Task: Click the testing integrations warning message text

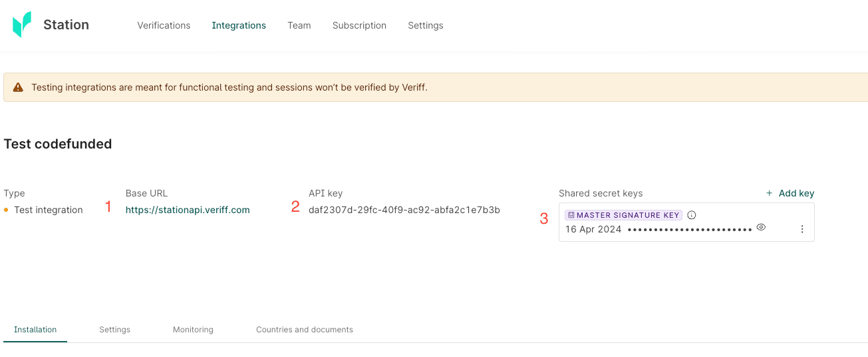Action: [x=229, y=87]
